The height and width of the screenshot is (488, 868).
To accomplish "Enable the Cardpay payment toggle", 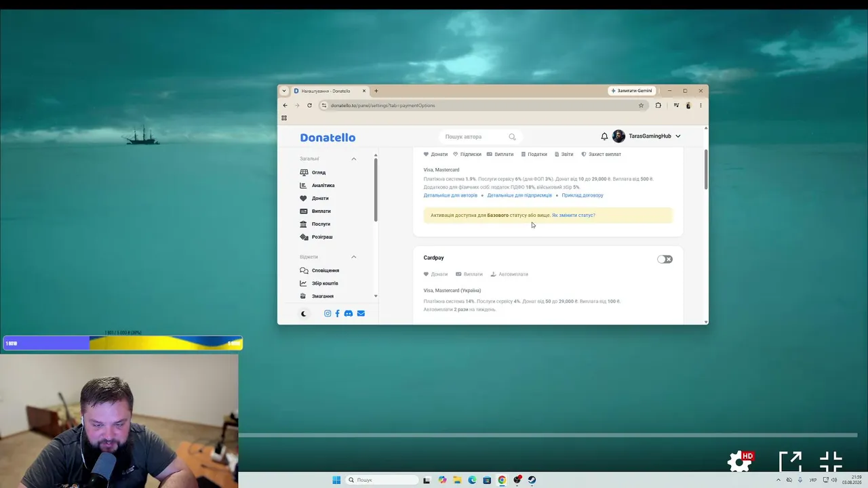I will click(x=665, y=259).
